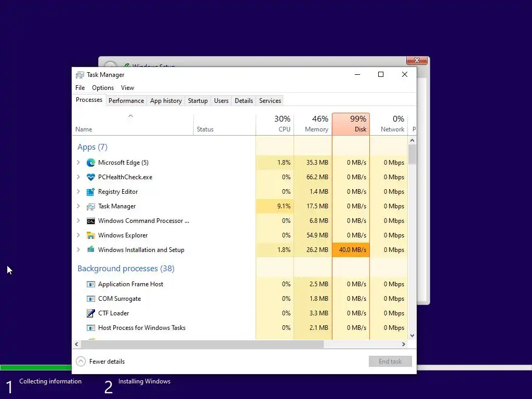Screen dimensions: 532x399
Task: Select the Apps (7) group heading
Action: click(92, 147)
